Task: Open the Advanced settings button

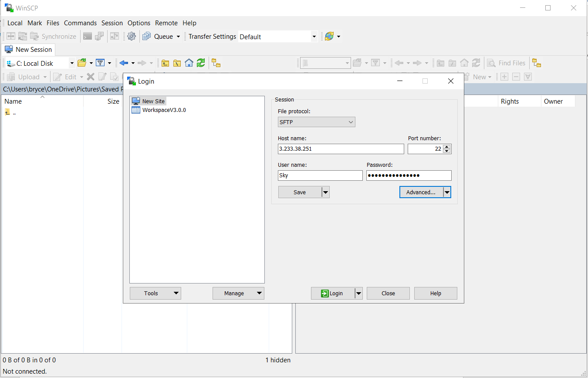Action: pyautogui.click(x=421, y=192)
